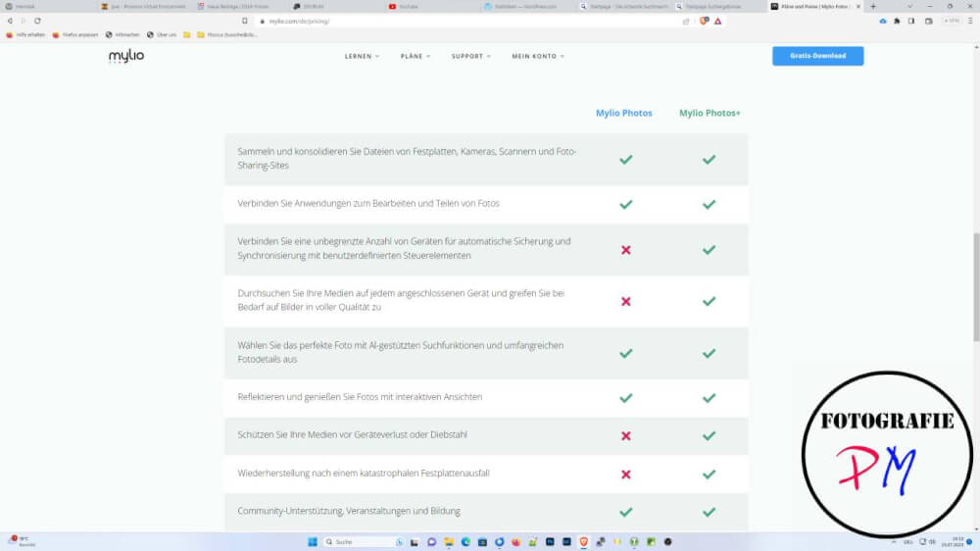The width and height of the screenshot is (980, 551).
Task: Click the Brave browser taskbar icon
Action: pos(583,541)
